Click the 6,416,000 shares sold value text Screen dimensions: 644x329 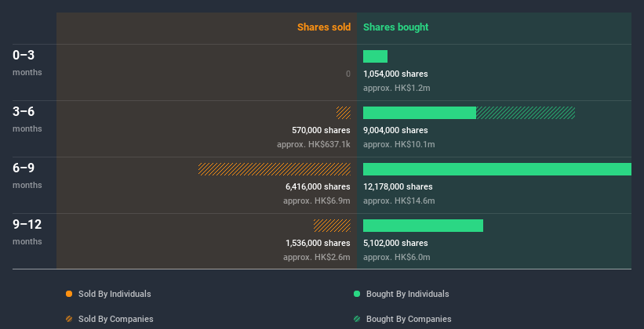pos(318,186)
